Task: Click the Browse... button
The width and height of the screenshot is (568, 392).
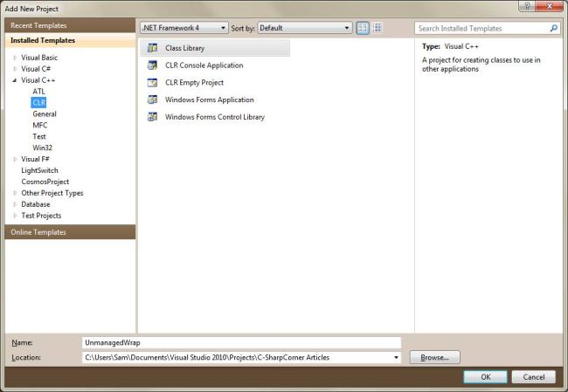Action: 435,357
